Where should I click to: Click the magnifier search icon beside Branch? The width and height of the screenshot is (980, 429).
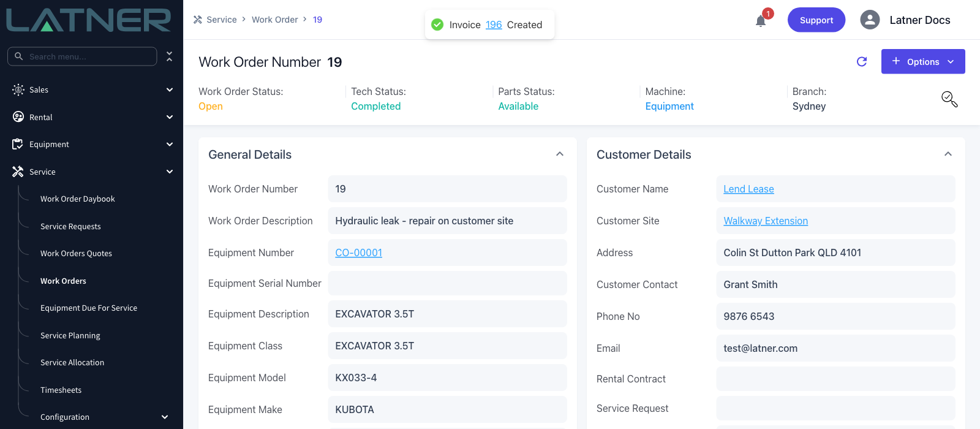(949, 99)
